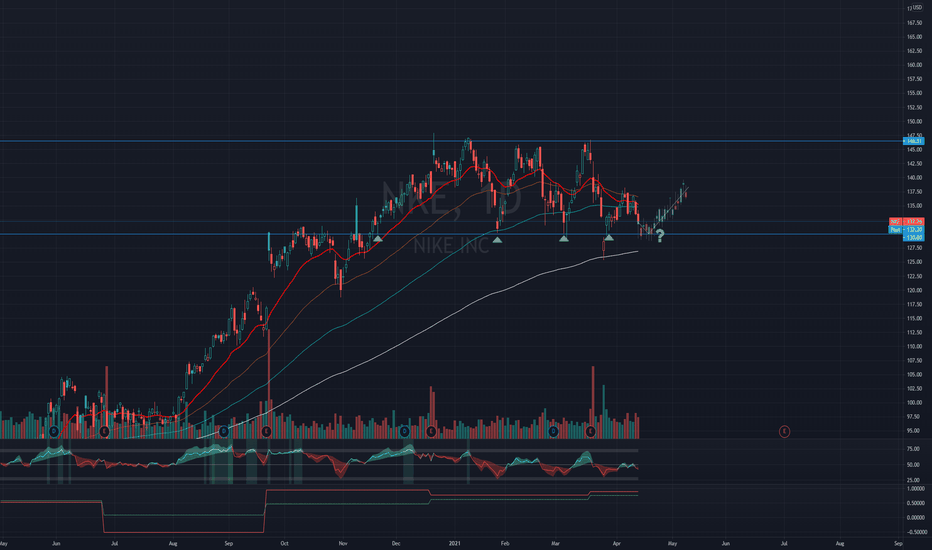This screenshot has width=932, height=550.
Task: Click the dividend marker near the start of March 2021
Action: coord(553,431)
